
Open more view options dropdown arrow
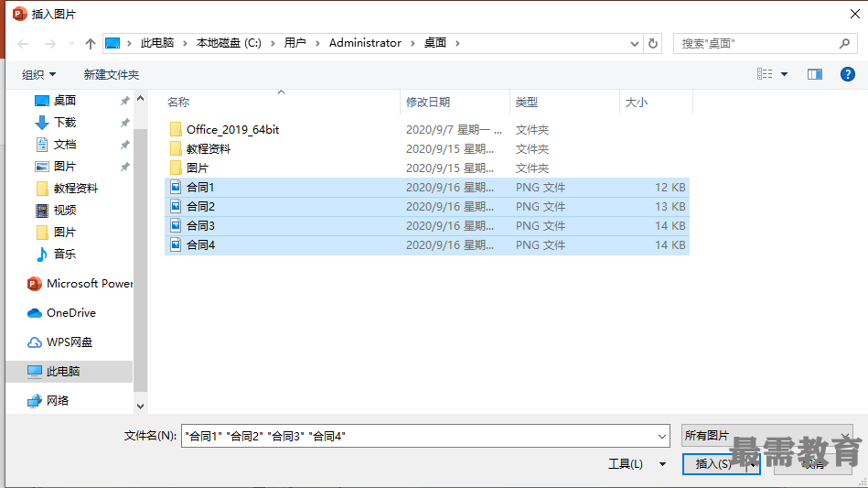[785, 74]
